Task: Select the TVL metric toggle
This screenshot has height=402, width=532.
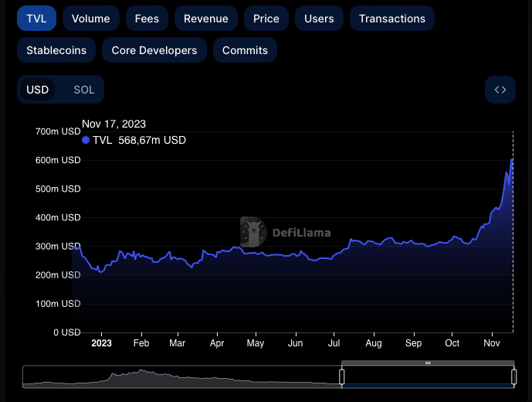Action: point(36,19)
